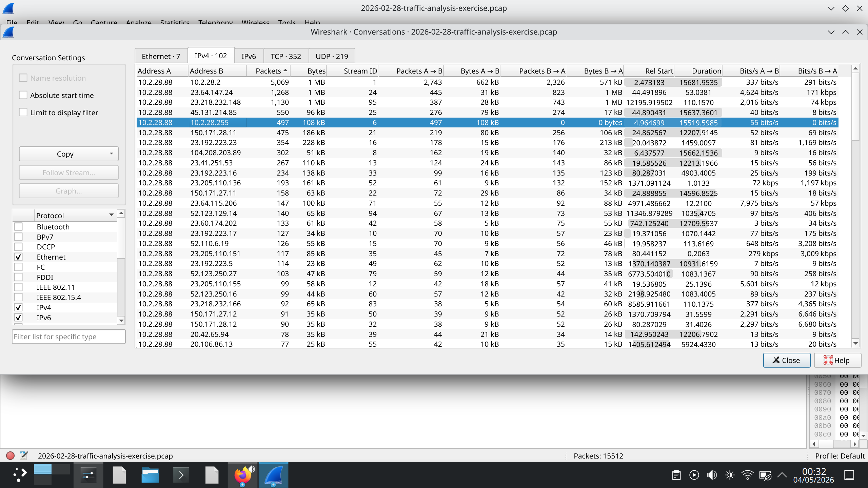Sort by the Rel Start column header
This screenshot has height=488, width=868.
tap(649, 71)
